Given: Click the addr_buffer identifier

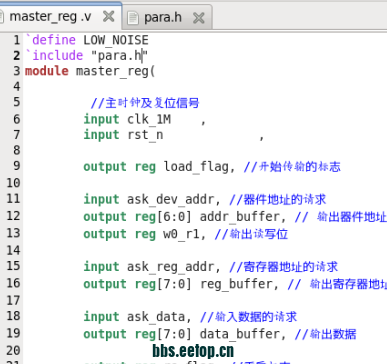Looking at the screenshot, I should (240, 217).
